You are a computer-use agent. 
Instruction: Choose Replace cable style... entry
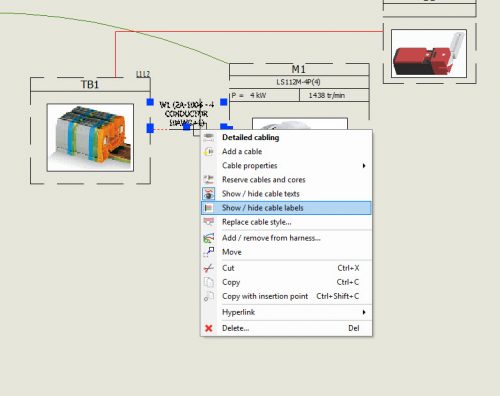click(x=286, y=222)
